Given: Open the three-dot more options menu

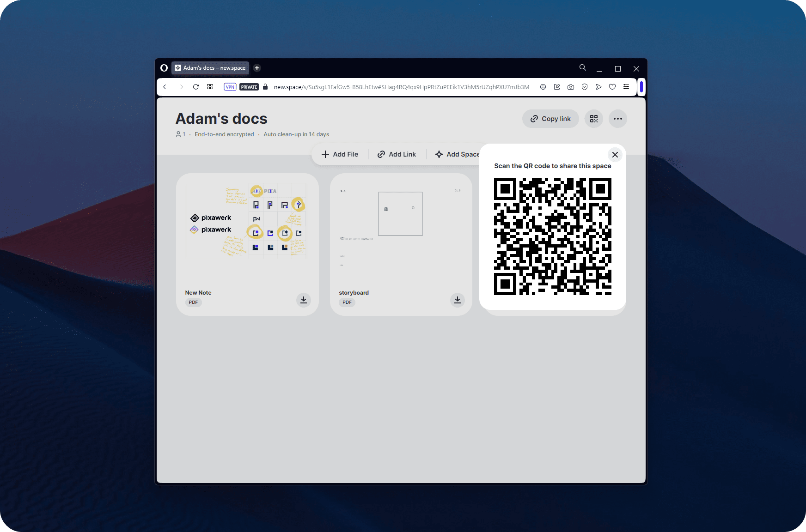Looking at the screenshot, I should [618, 119].
